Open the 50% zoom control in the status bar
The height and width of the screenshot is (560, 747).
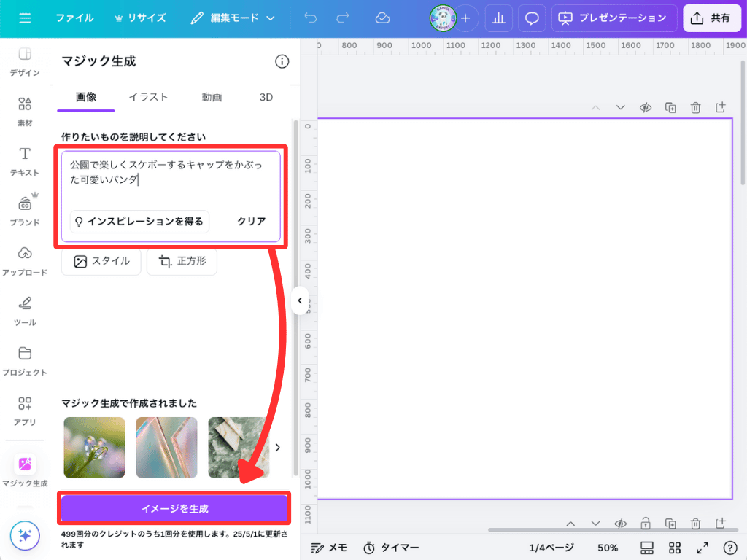607,547
